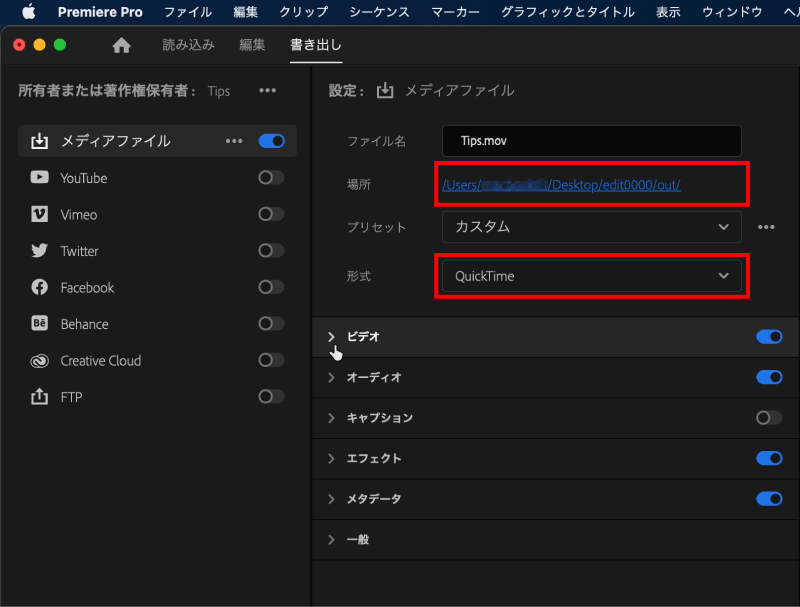Open the プリセット dropdown showing カスタム
Viewport: 800px width, 607px height.
591,227
